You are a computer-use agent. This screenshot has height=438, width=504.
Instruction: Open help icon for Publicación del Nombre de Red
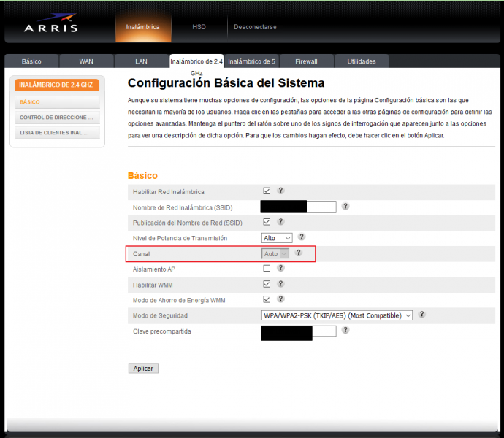tap(280, 221)
